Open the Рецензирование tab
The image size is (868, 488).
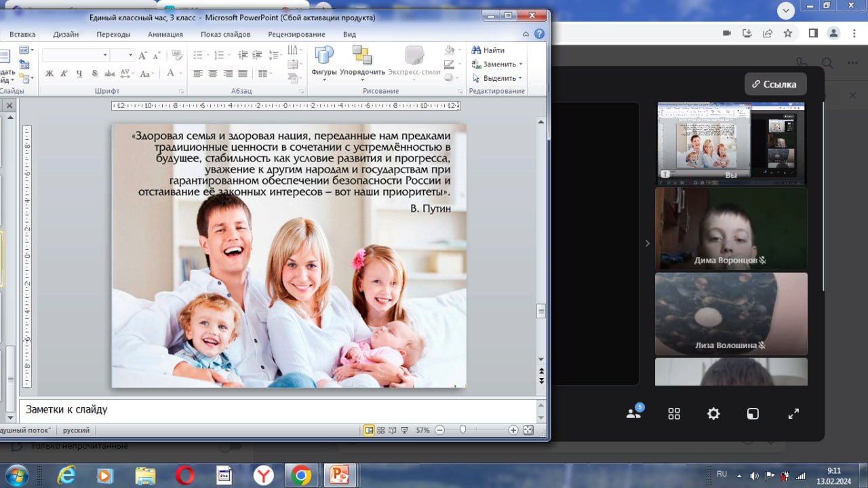(x=296, y=35)
